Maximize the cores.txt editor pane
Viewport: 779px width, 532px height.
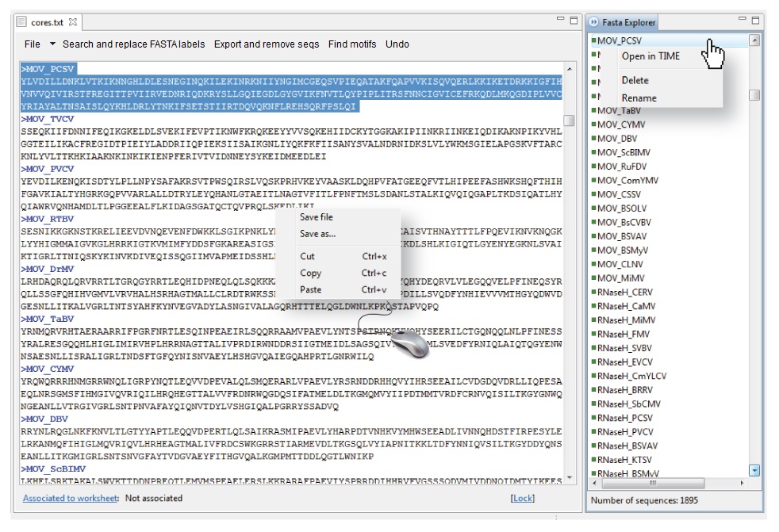point(574,20)
